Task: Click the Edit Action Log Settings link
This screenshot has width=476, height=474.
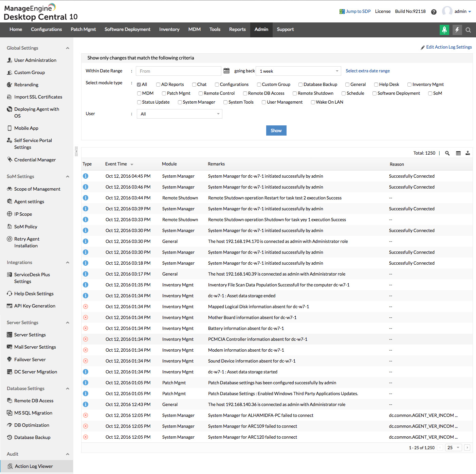Action: click(x=449, y=47)
